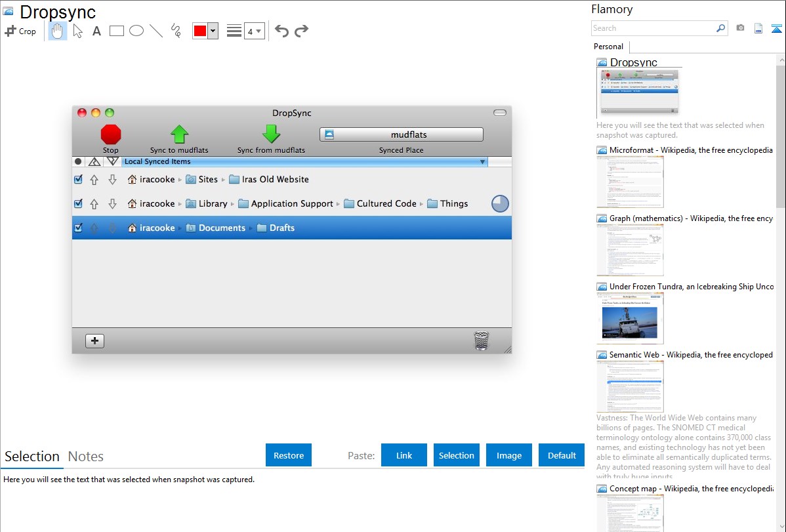
Task: Click the Restore button
Action: click(289, 455)
